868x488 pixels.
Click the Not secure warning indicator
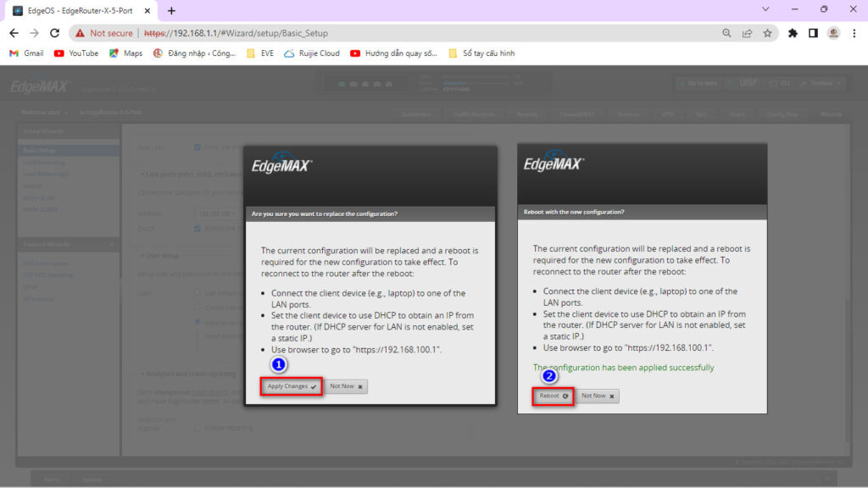point(104,33)
